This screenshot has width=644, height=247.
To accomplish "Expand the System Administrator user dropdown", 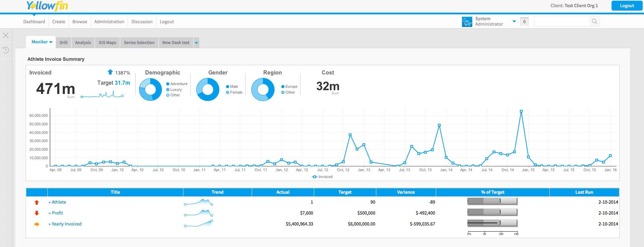I will pos(514,22).
